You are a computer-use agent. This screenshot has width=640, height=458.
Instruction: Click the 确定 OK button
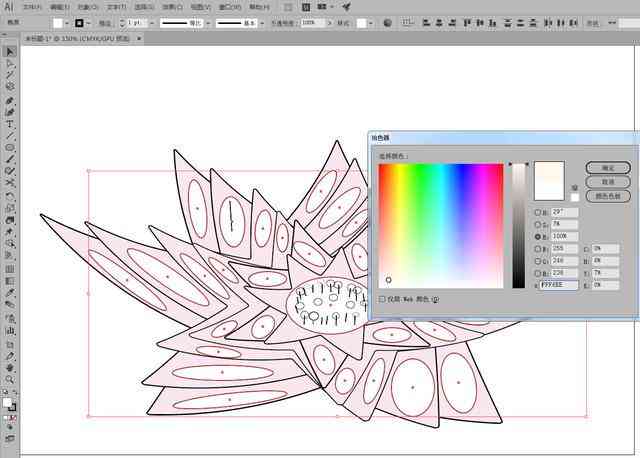[x=608, y=168]
